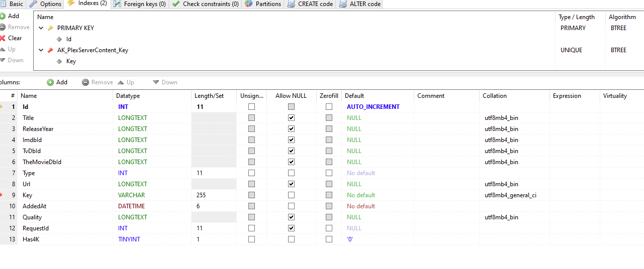Clear all indexes
The image size is (644, 269).
11,38
